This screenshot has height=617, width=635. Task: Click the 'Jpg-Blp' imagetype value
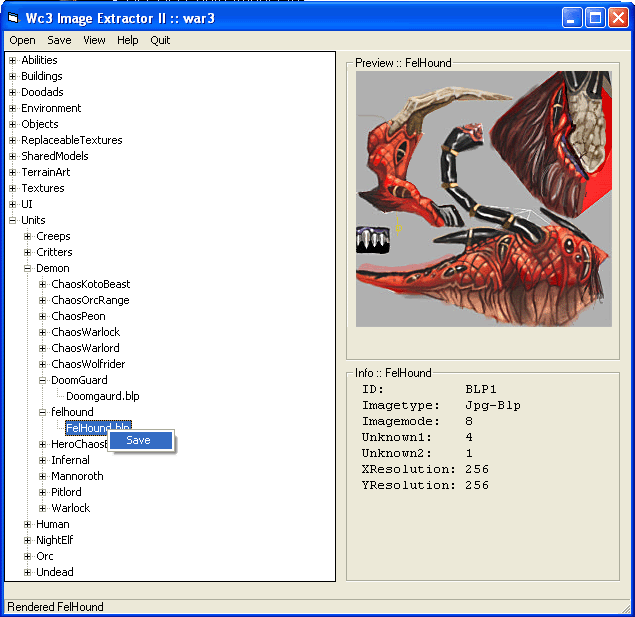click(x=493, y=405)
